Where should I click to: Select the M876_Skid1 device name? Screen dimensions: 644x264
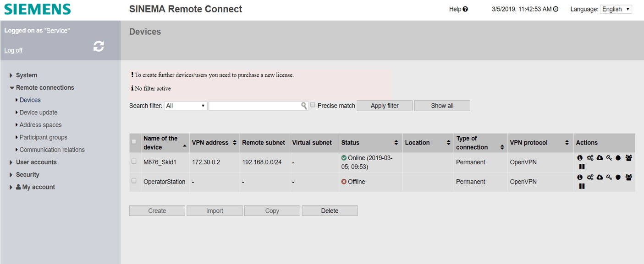(x=160, y=162)
